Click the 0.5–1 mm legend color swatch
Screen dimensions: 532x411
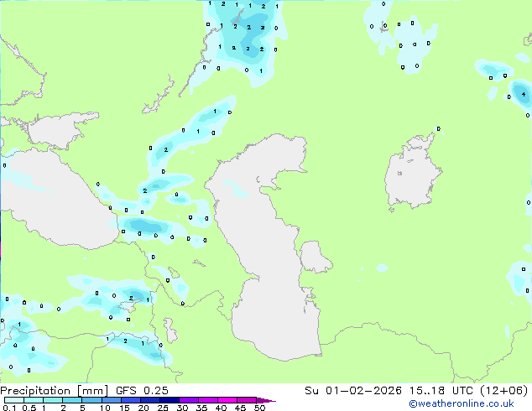coord(34,400)
